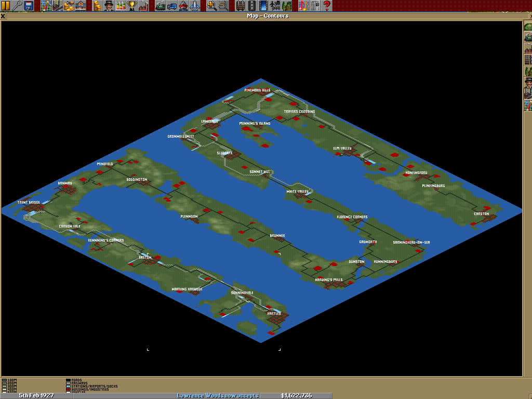Click the Carston town label
Image resolution: width=532 pixels, height=399 pixels.
[x=482, y=214]
